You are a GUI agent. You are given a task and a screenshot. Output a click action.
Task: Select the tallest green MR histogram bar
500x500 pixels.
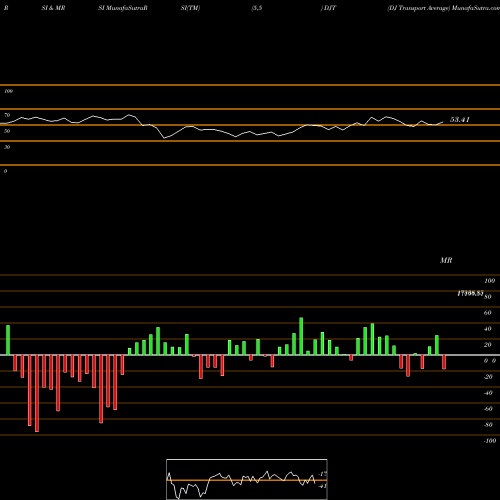point(301,336)
